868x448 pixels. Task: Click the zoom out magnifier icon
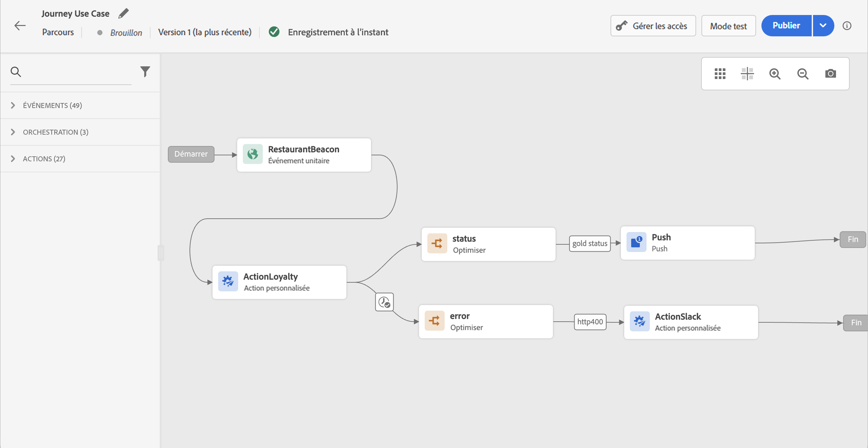[x=803, y=74]
